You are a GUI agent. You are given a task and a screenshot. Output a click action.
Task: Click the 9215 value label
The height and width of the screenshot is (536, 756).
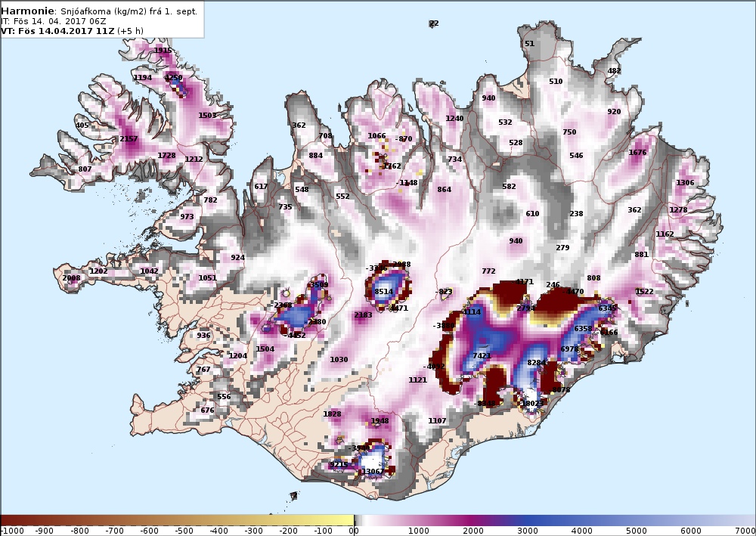click(339, 465)
